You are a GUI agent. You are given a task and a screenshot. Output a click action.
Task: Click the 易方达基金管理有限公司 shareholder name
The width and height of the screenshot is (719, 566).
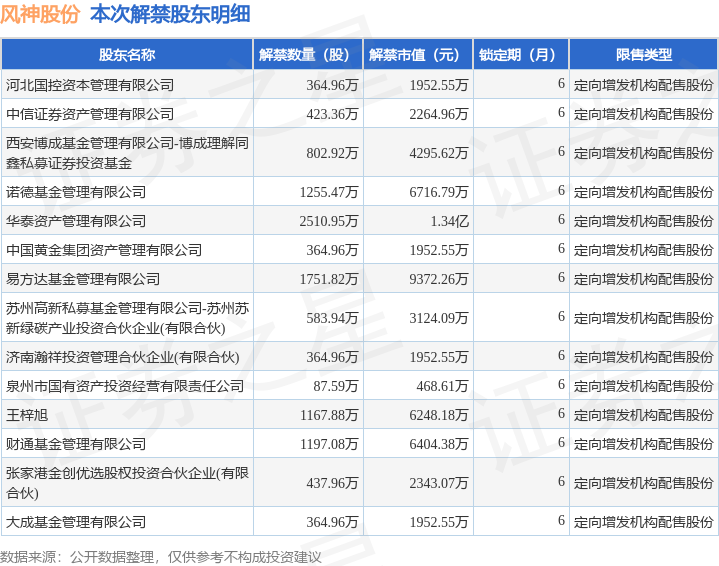point(83,279)
